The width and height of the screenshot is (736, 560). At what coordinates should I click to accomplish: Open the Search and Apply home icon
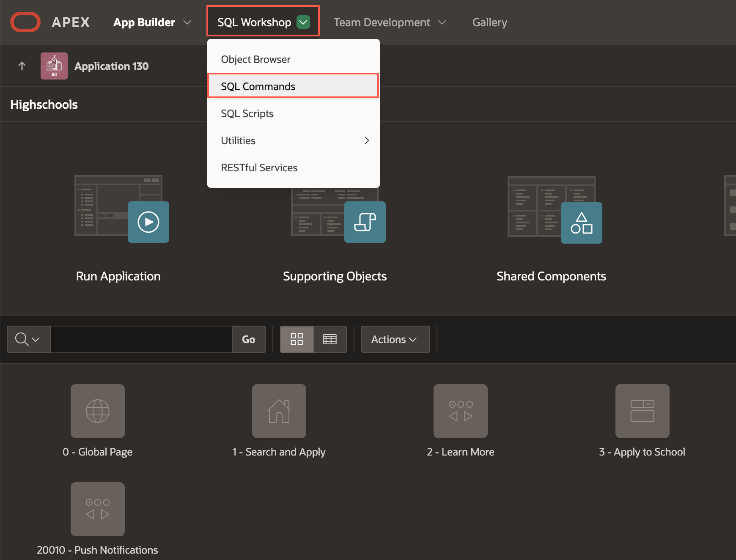[x=279, y=411]
